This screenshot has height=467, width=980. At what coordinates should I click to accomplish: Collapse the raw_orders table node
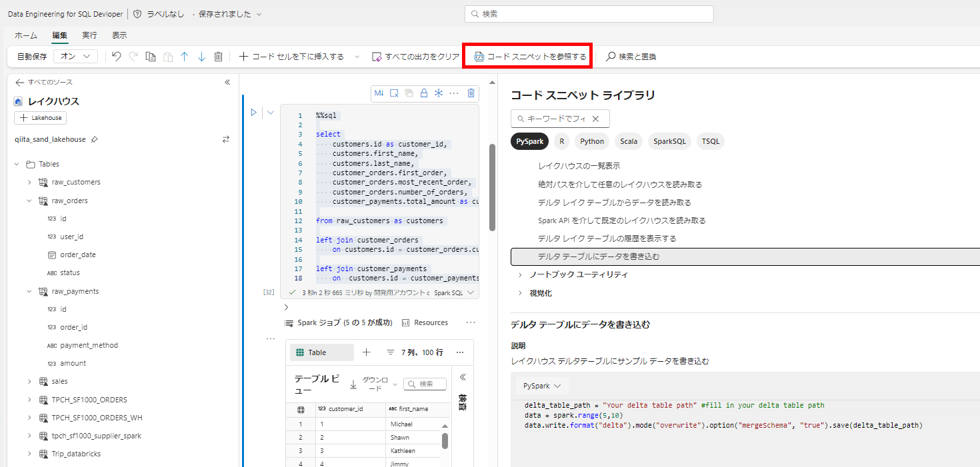coord(29,201)
